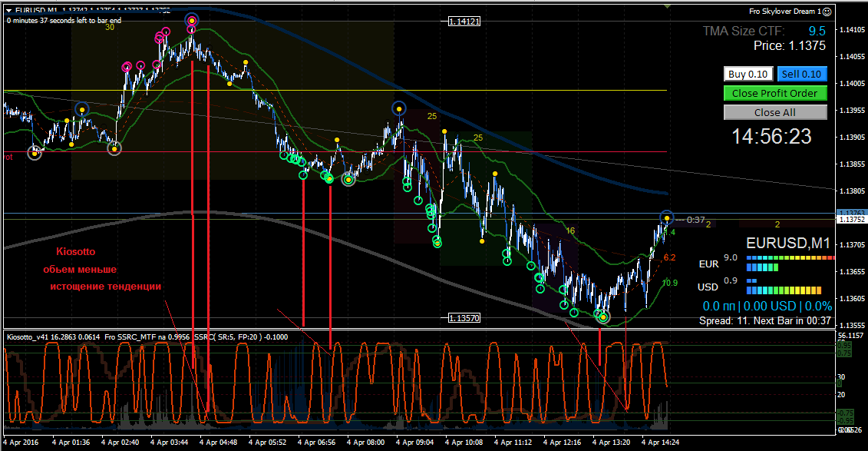Click the yellow 16 zone label
The width and height of the screenshot is (868, 451).
point(571,230)
